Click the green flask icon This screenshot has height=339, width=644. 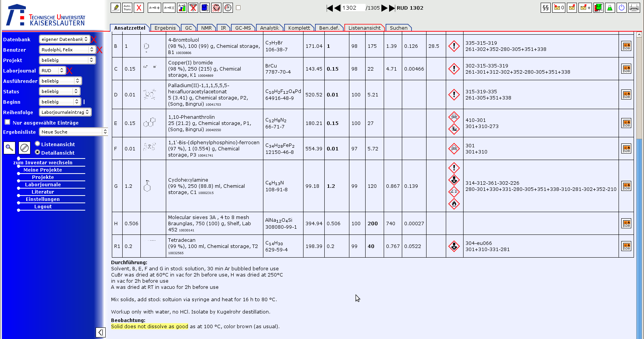point(610,8)
